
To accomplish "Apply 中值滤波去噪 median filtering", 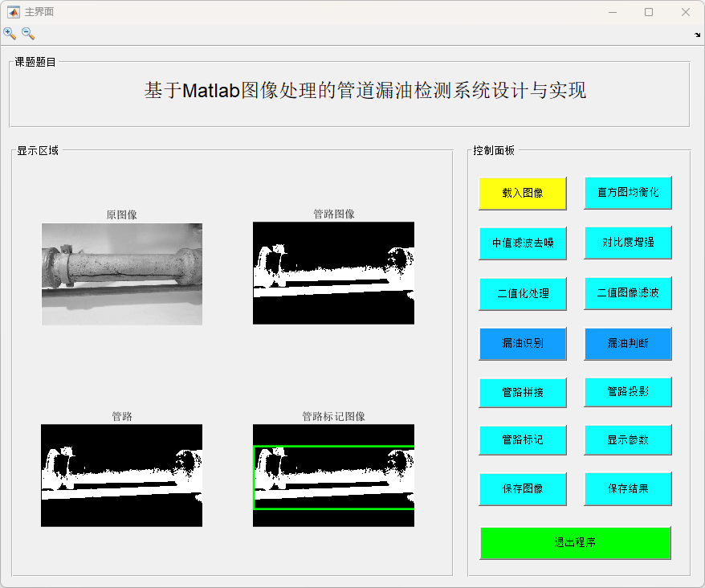I will pyautogui.click(x=523, y=243).
